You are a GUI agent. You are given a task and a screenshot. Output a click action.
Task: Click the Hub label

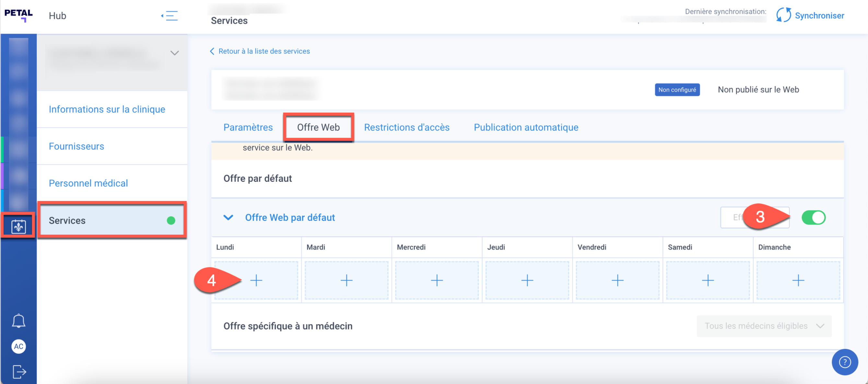click(x=57, y=16)
